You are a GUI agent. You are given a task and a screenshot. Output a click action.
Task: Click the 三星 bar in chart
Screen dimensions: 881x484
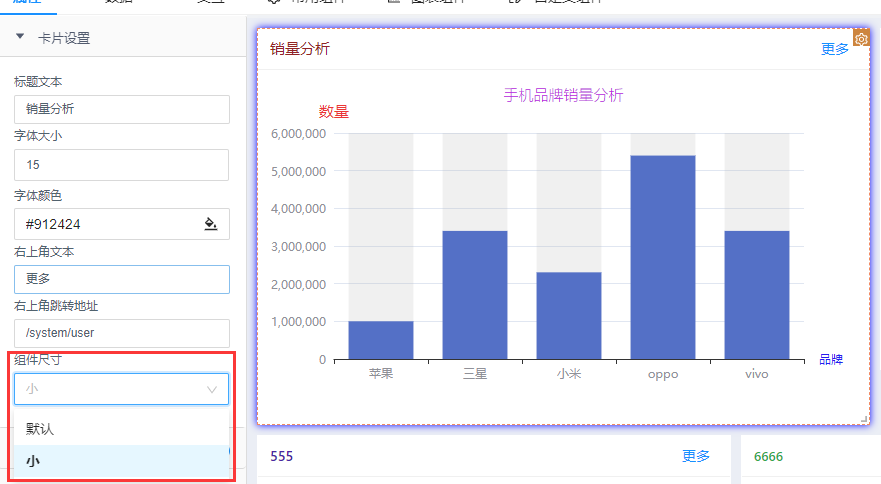pyautogui.click(x=475, y=295)
